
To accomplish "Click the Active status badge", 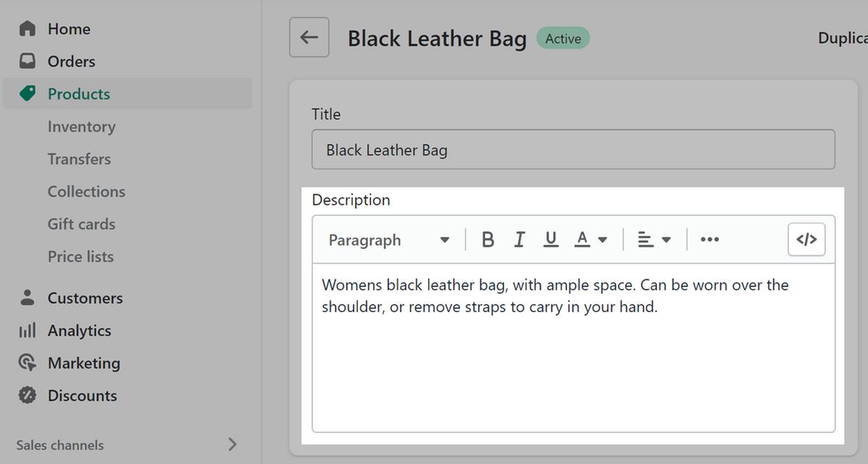I will click(563, 38).
